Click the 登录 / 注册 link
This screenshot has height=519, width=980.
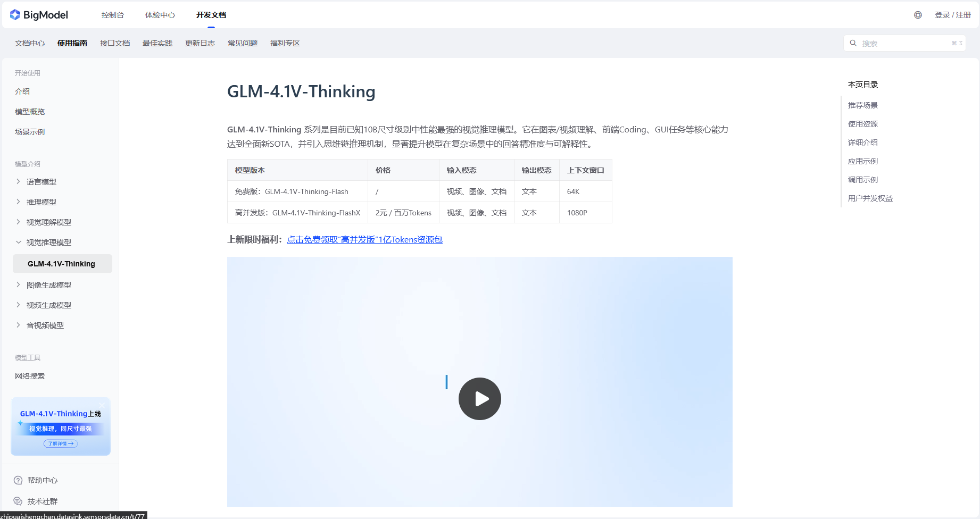point(953,15)
